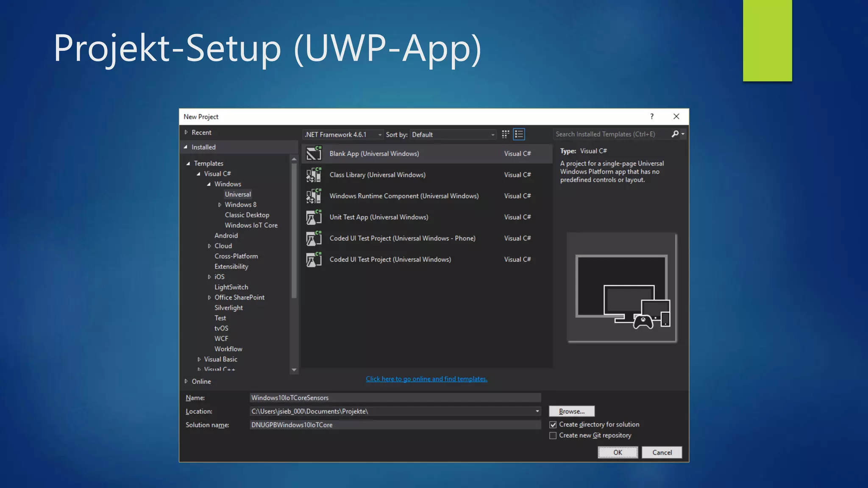Select the Silverlight tree item
The image size is (868, 488).
pyautogui.click(x=228, y=308)
